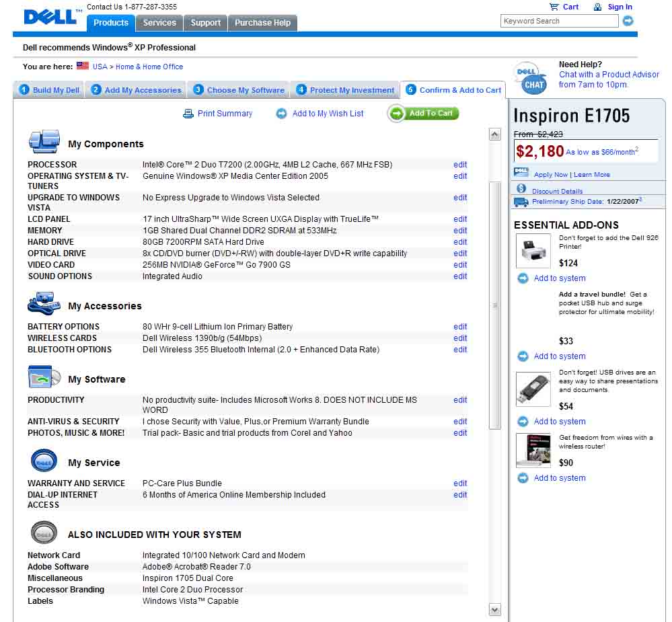Image resolution: width=672 pixels, height=622 pixels.
Task: Click Add to system arrow for $54 USB drive
Action: click(x=523, y=422)
